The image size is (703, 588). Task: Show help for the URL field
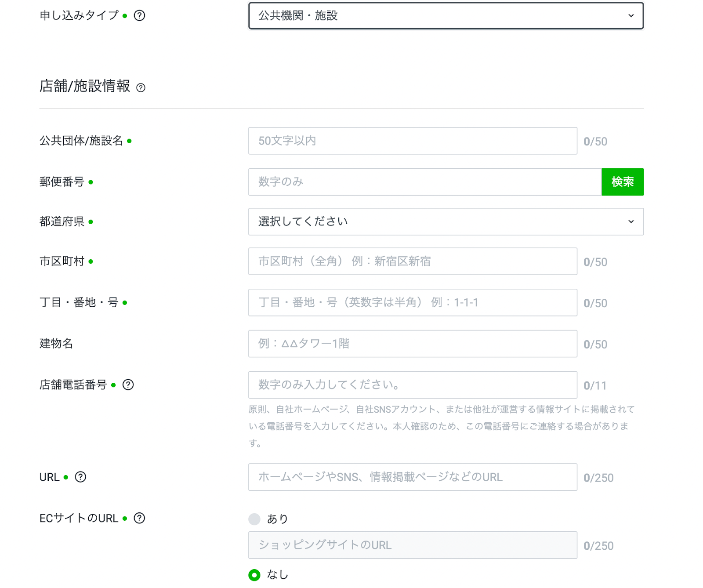click(80, 477)
